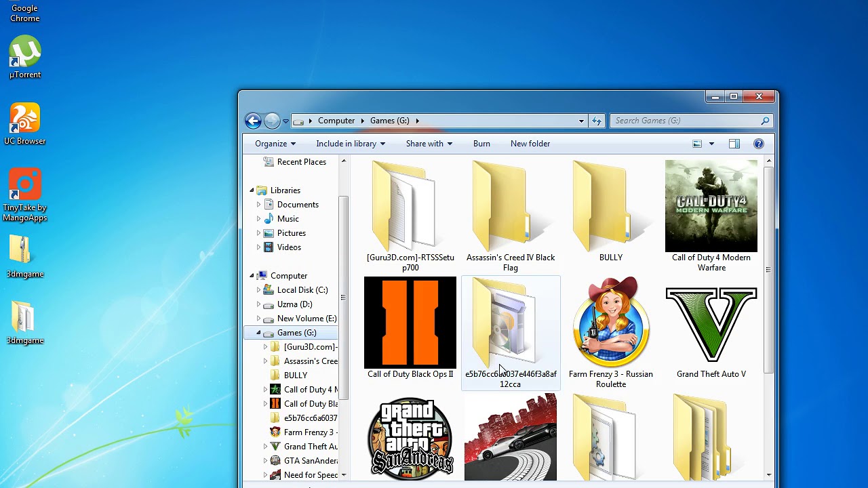Expand the Music library node
The width and height of the screenshot is (868, 488).
pyautogui.click(x=258, y=219)
